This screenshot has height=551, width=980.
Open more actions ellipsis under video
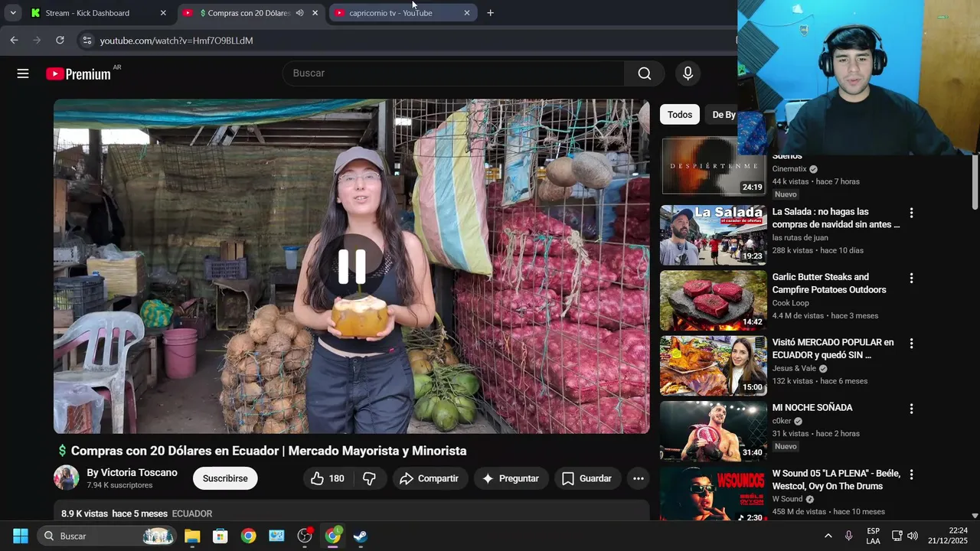(638, 478)
